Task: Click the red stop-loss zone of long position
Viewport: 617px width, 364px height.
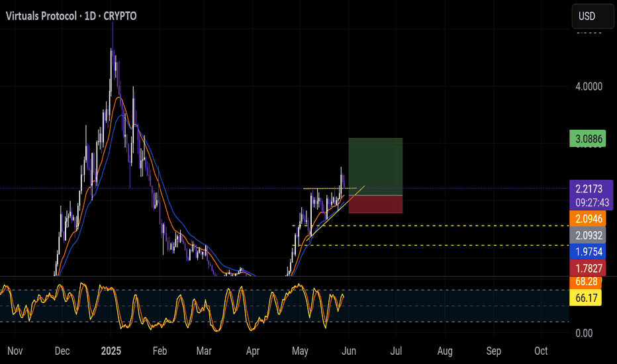Action: 375,205
